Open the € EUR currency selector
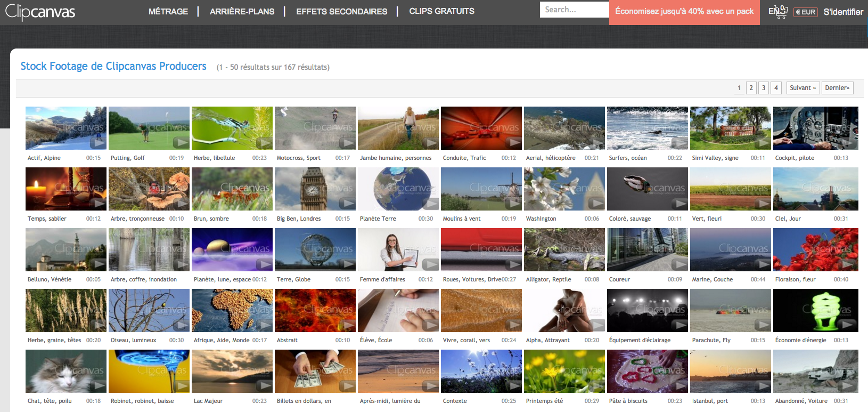Screen dimensions: 868x412 [x=806, y=12]
